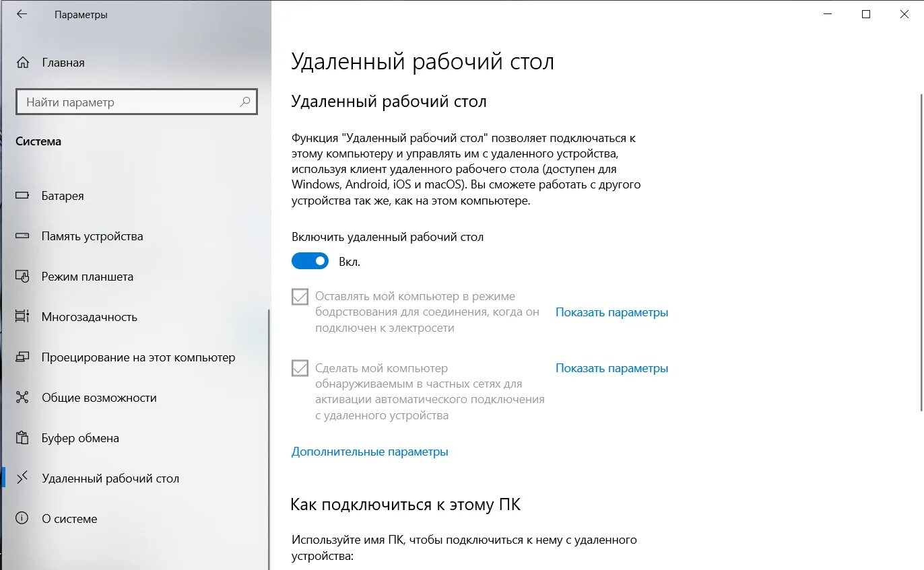The height and width of the screenshot is (570, 924).
Task: Disable the Включить удаленный рабочий стол toggle
Action: (310, 260)
